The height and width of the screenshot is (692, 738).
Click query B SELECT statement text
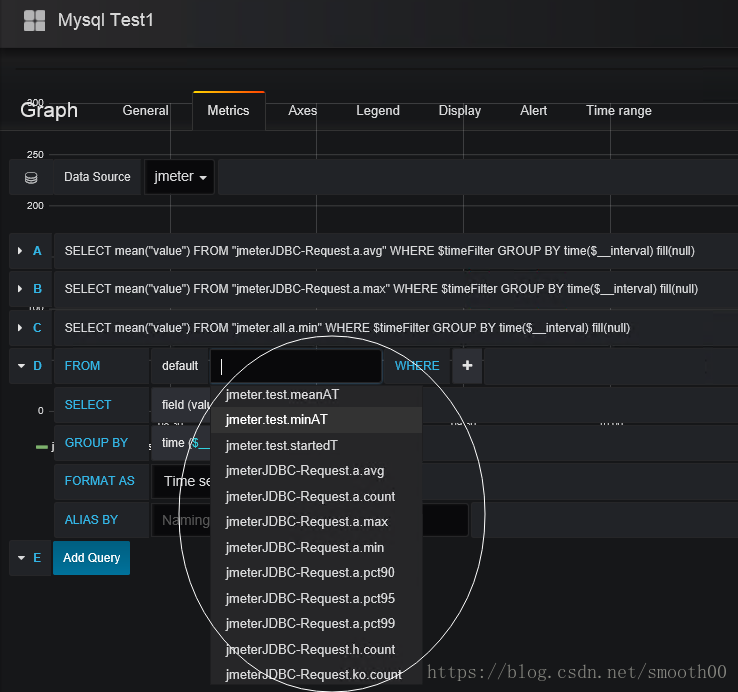381,289
